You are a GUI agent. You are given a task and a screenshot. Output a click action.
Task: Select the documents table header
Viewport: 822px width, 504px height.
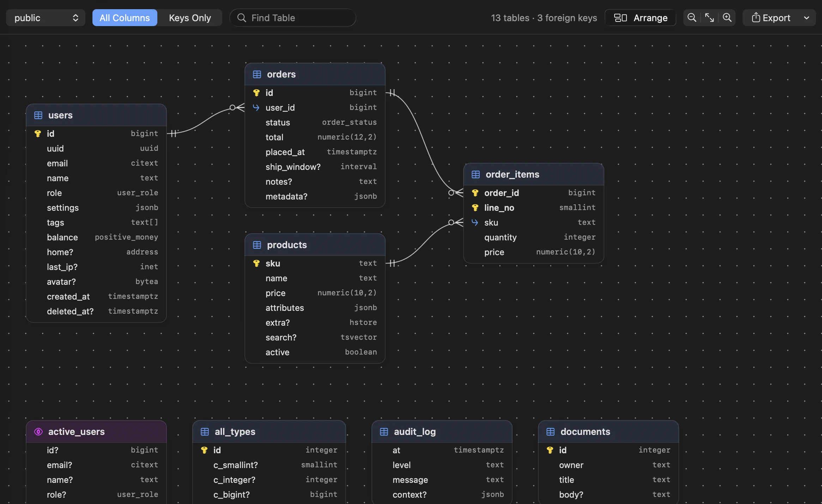[x=609, y=432]
